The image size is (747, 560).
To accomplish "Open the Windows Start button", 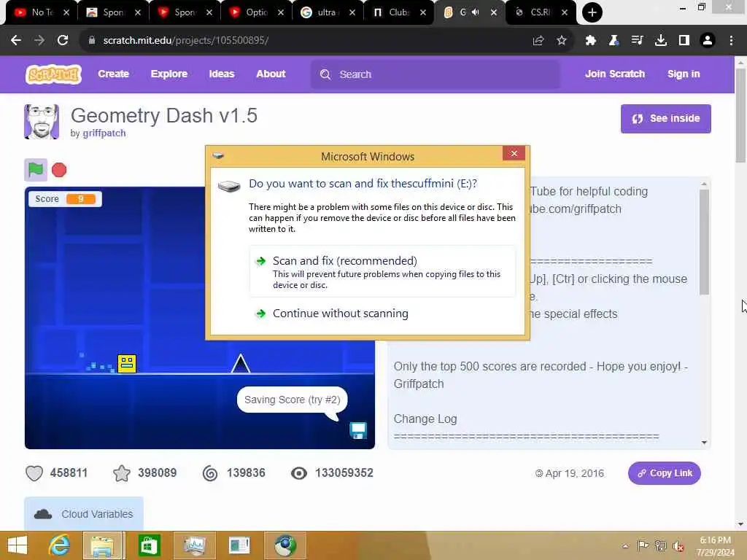I will 18,545.
